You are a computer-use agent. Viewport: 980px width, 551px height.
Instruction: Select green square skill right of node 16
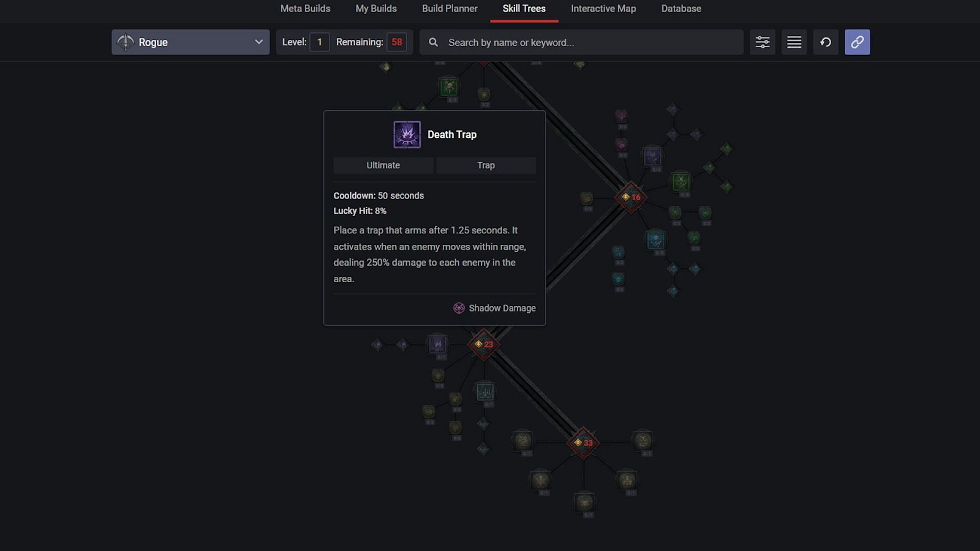pos(680,181)
